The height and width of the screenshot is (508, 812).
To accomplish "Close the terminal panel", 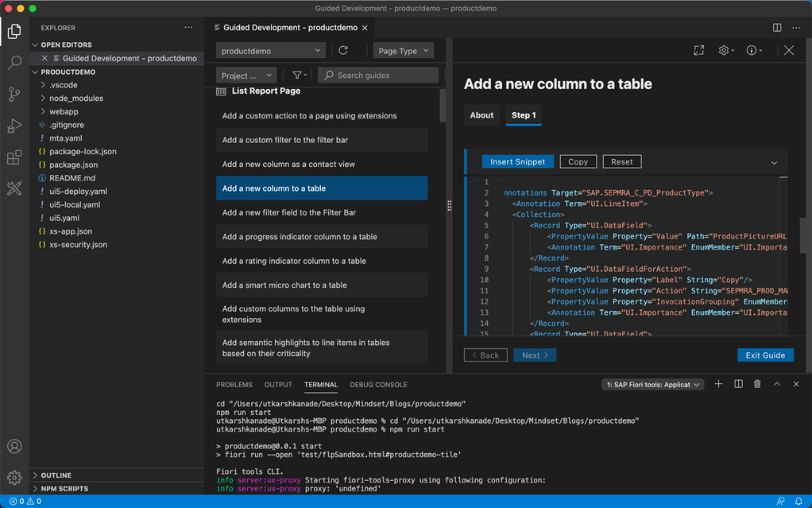I will coord(796,384).
